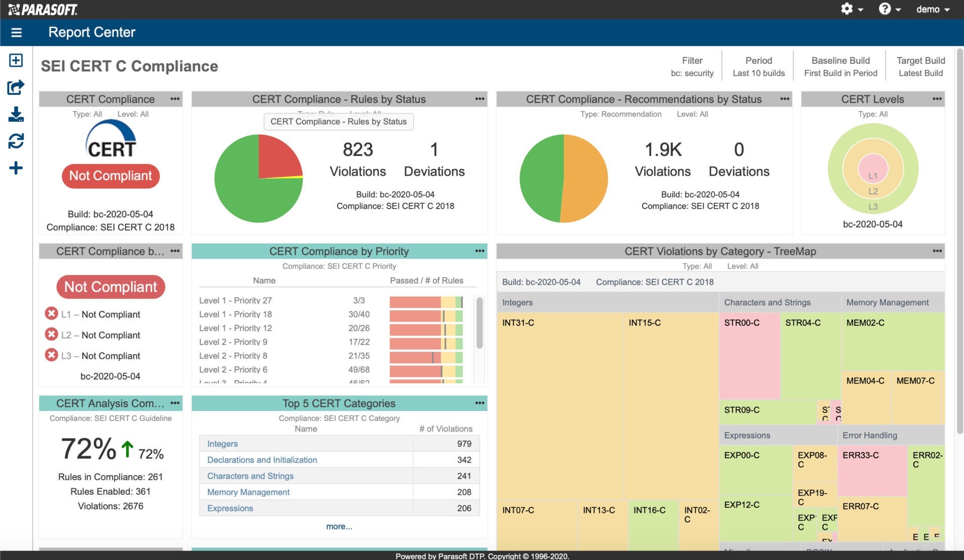Click the help question mark icon
Viewport: 964px width, 560px height.
886,9
